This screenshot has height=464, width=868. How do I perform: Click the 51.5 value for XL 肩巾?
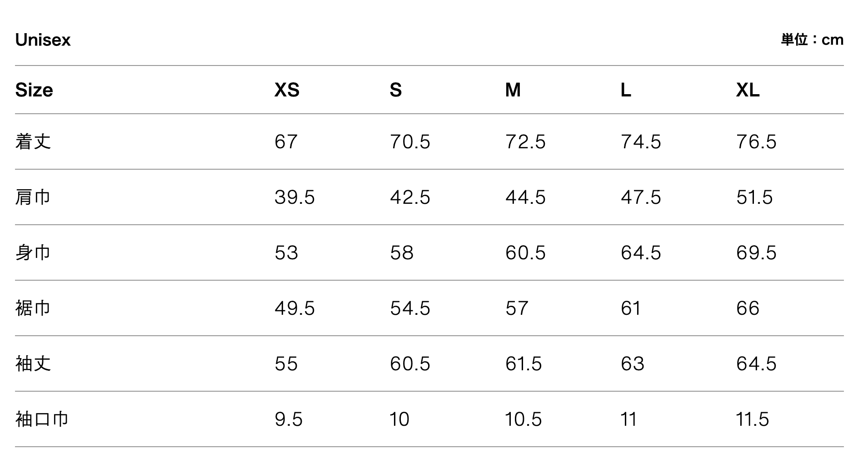pyautogui.click(x=754, y=197)
